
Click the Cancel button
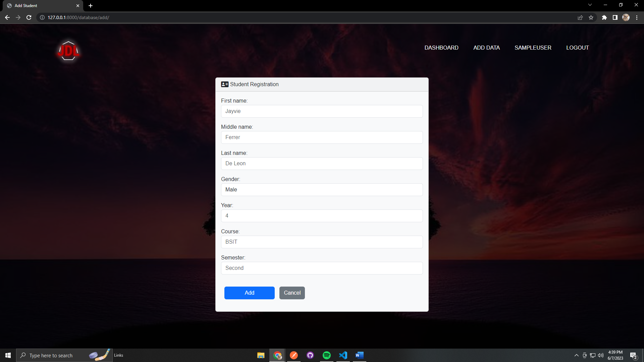(x=292, y=293)
